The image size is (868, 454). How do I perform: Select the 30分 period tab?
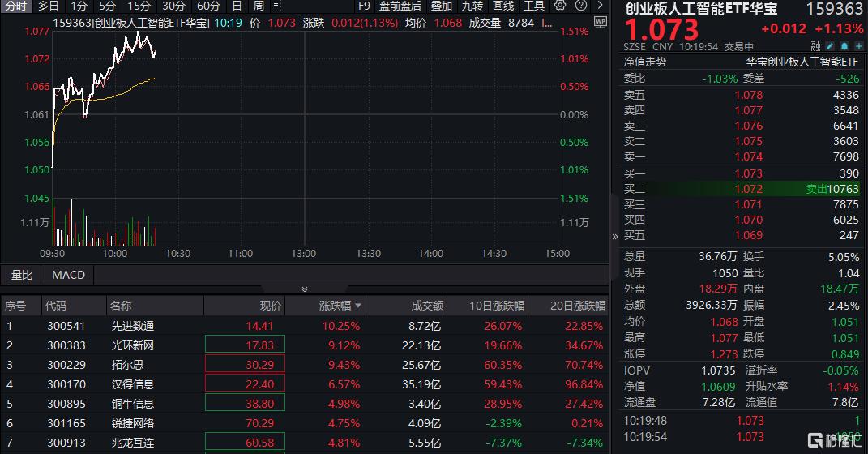pyautogui.click(x=173, y=6)
